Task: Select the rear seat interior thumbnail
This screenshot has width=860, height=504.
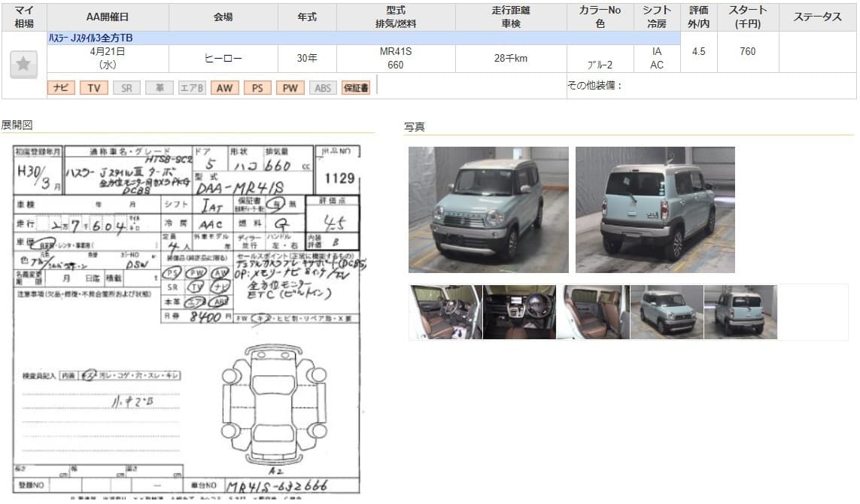Action: point(592,311)
